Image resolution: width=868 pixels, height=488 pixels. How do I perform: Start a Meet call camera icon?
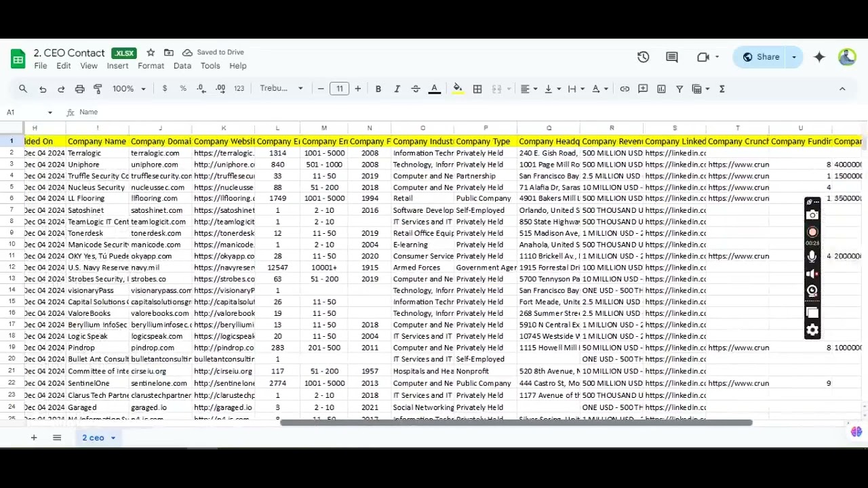click(x=703, y=57)
